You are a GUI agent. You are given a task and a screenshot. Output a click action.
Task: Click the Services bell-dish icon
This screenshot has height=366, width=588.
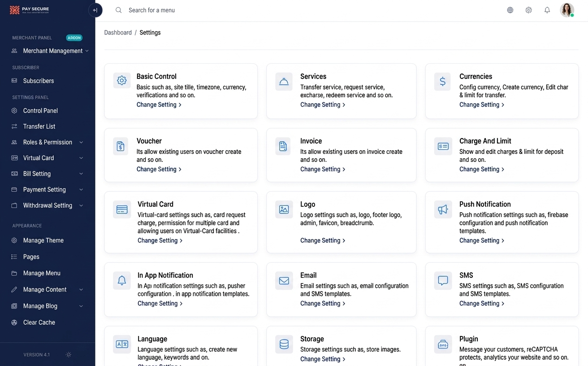click(x=284, y=82)
